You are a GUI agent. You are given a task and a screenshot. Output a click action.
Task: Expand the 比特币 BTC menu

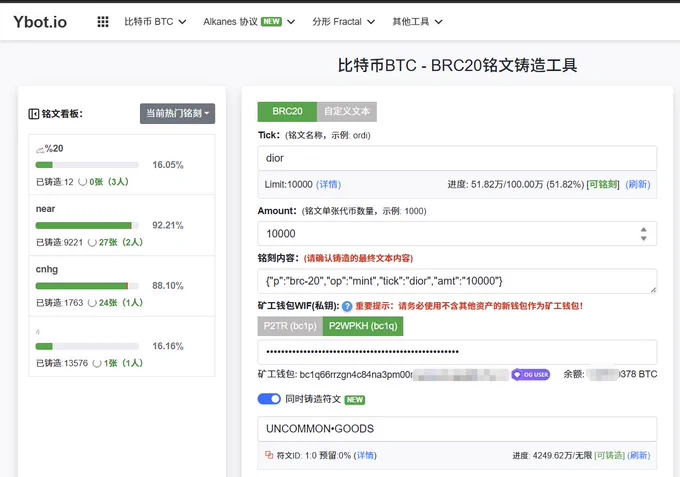click(155, 22)
